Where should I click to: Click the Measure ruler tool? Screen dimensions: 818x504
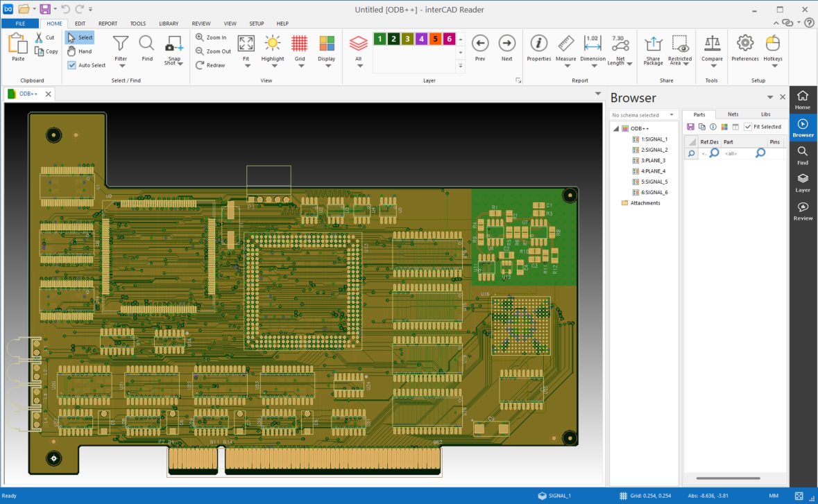565,47
